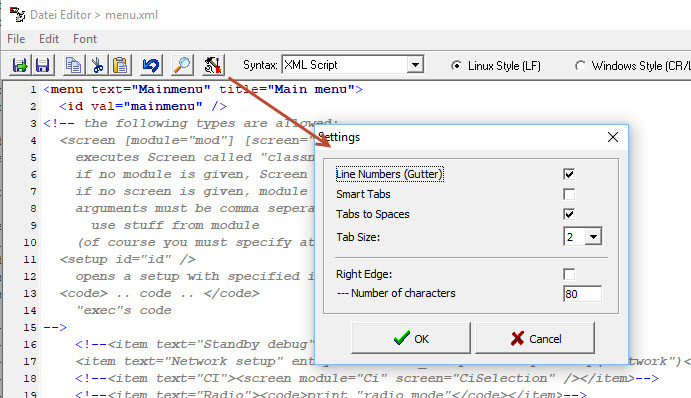The image size is (691, 398).
Task: Click the first green save disk icon
Action: tap(20, 65)
